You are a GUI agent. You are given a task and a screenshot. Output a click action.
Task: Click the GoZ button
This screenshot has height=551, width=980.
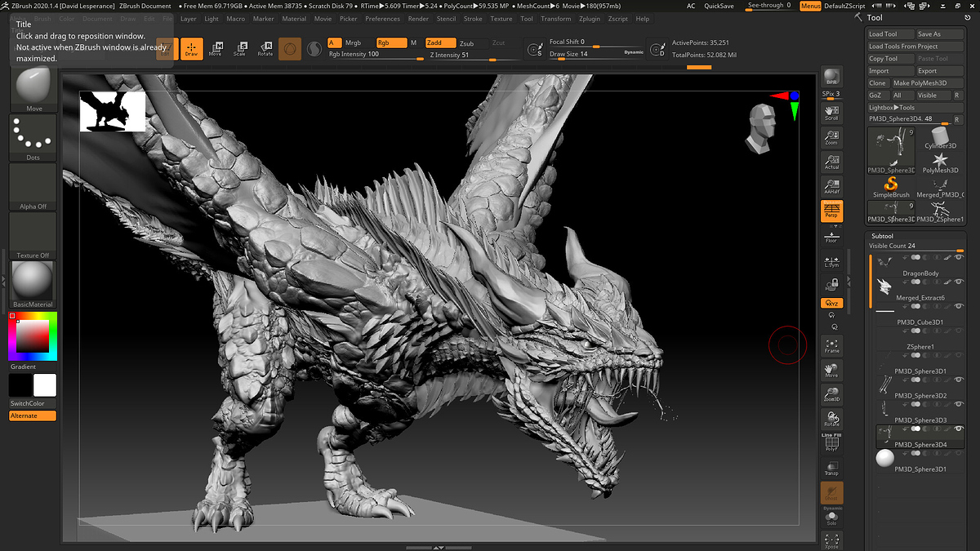click(x=878, y=96)
